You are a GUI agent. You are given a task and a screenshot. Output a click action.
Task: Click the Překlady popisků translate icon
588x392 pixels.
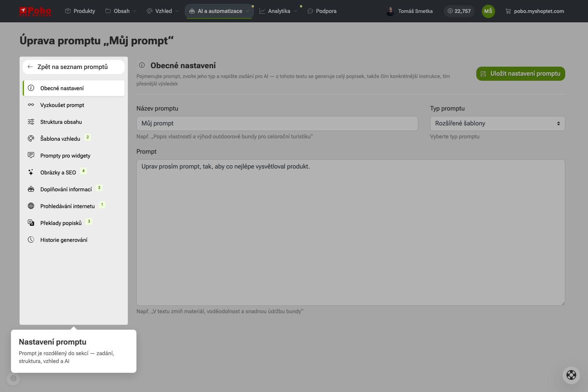point(31,223)
